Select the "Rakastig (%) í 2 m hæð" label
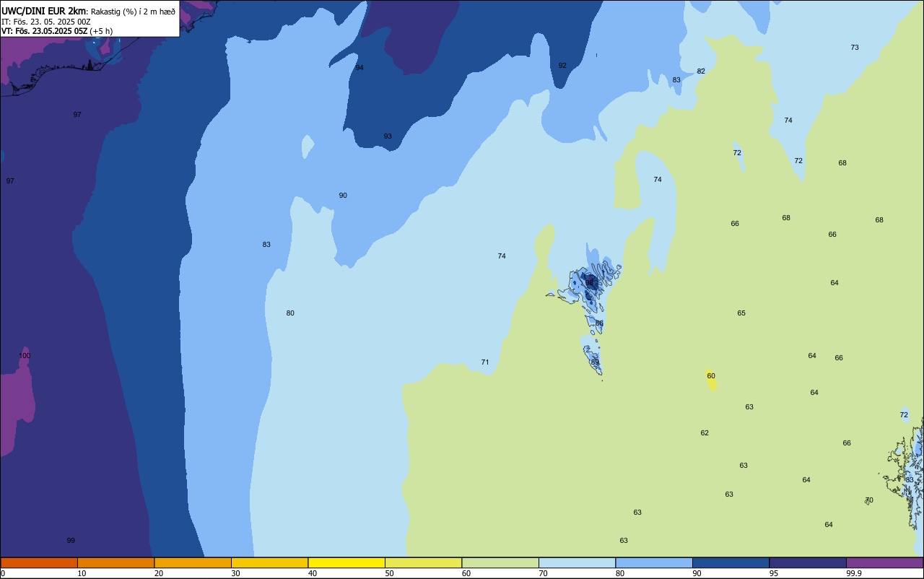This screenshot has width=924, height=579. click(x=133, y=12)
